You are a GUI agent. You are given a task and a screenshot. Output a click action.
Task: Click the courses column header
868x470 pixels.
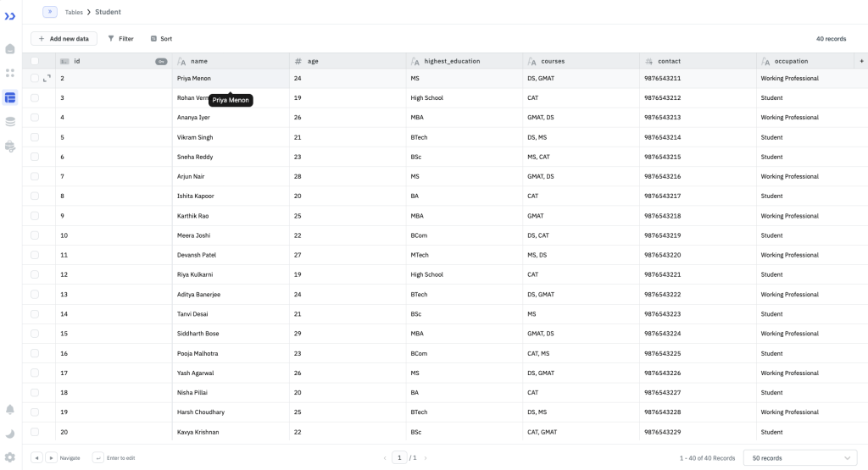tap(581, 61)
